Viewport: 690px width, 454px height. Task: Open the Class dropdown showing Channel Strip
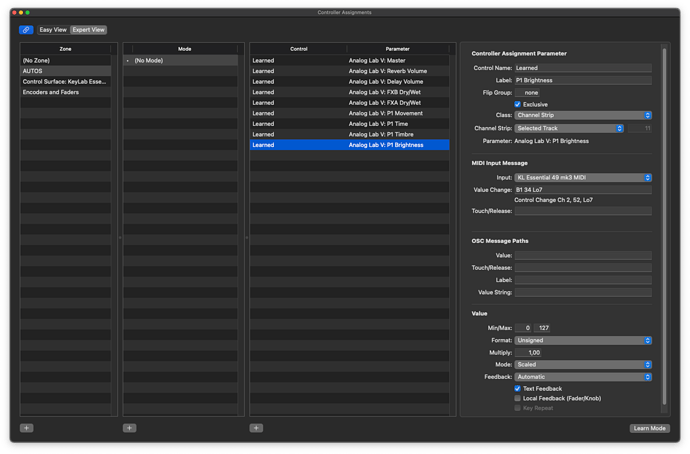pyautogui.click(x=583, y=115)
